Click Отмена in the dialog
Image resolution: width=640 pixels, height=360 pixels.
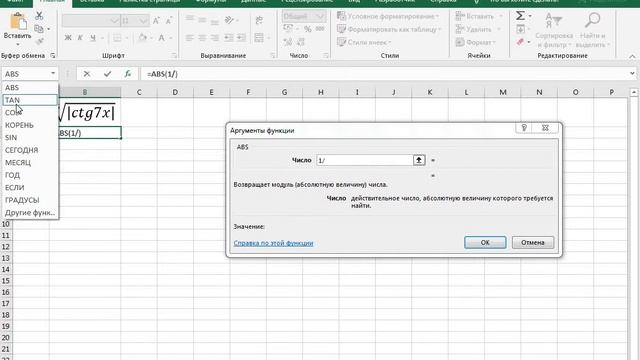(533, 242)
